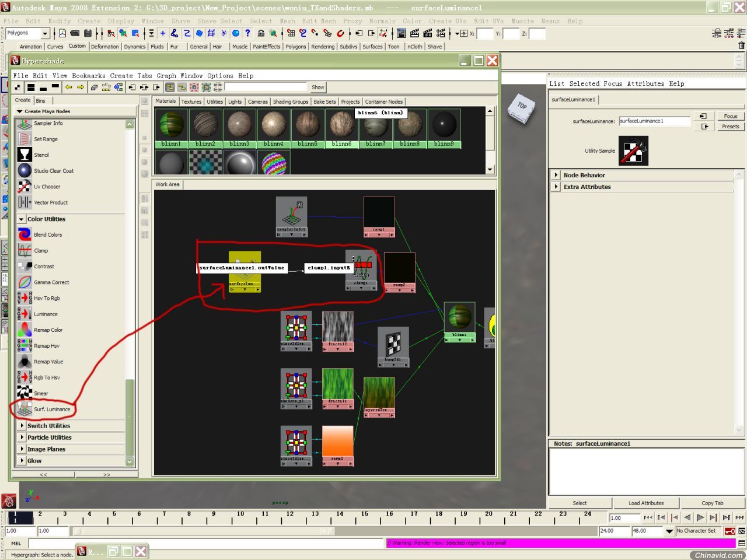The image size is (747, 560).
Task: Click the Focus button
Action: coord(731,116)
